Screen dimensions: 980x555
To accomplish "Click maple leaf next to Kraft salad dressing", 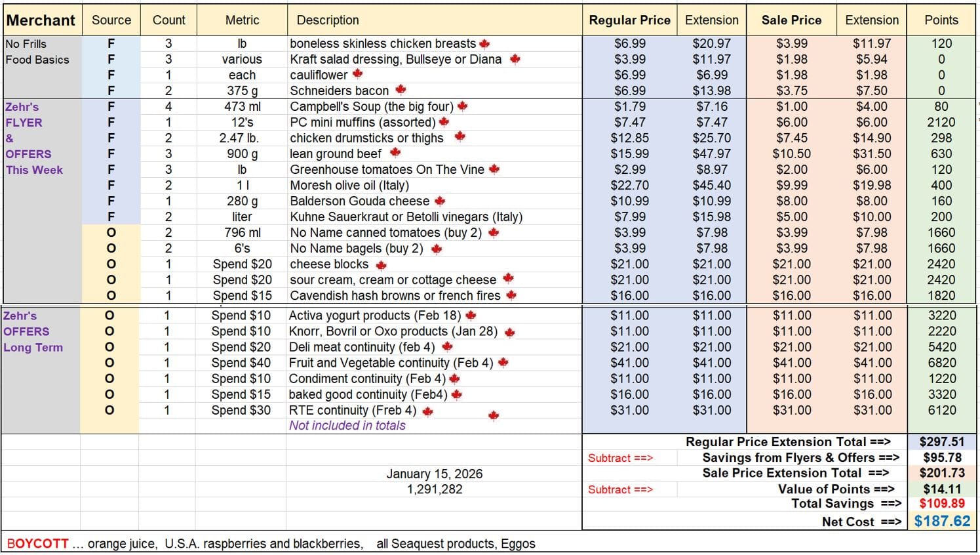I will coord(515,59).
